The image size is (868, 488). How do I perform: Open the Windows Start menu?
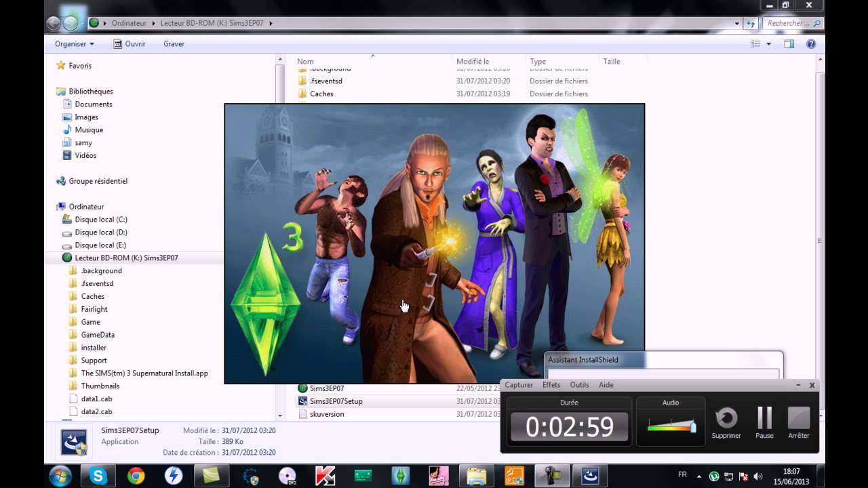[x=59, y=476]
